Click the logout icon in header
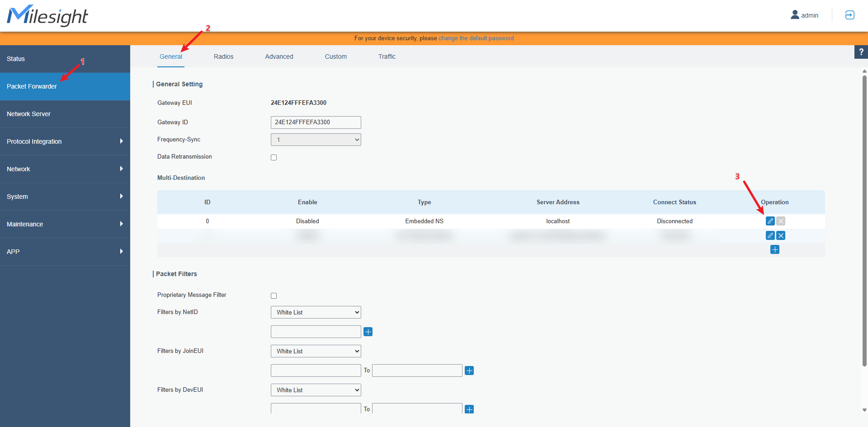The height and width of the screenshot is (427, 868). [849, 15]
